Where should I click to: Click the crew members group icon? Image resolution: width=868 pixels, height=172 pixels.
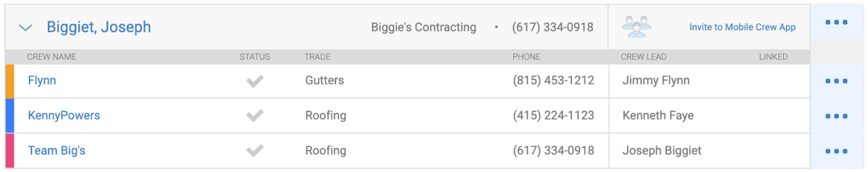(636, 27)
